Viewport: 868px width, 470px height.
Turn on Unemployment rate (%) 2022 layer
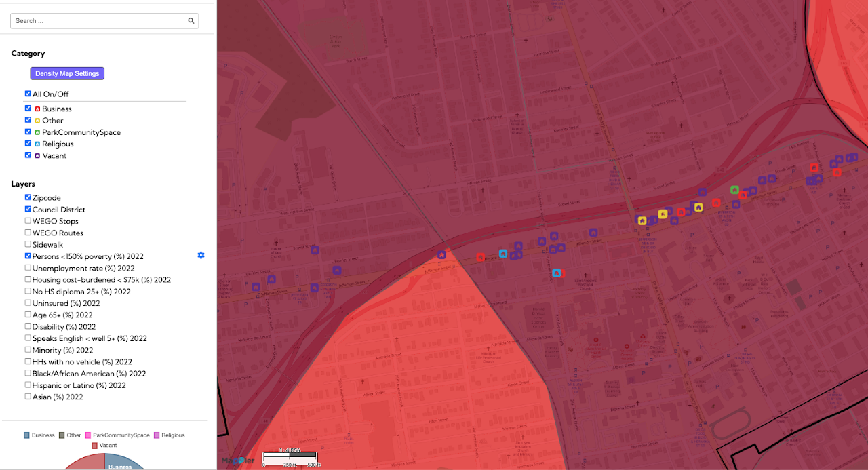coord(28,268)
